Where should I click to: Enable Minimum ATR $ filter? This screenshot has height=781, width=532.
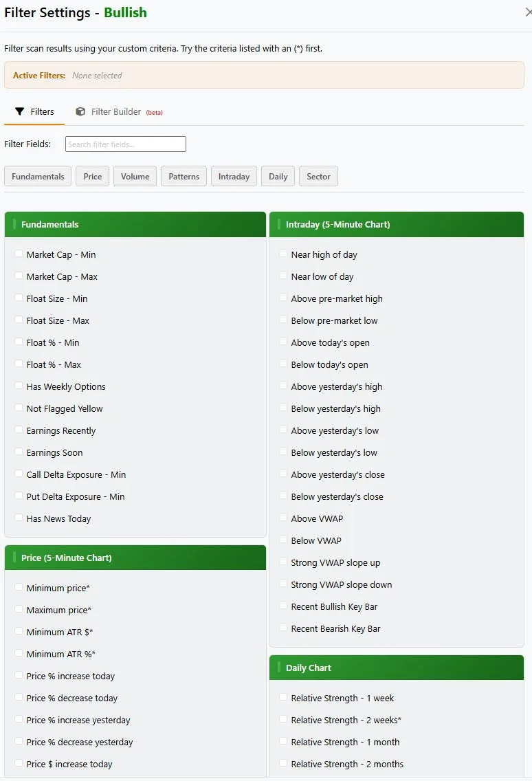coord(19,631)
